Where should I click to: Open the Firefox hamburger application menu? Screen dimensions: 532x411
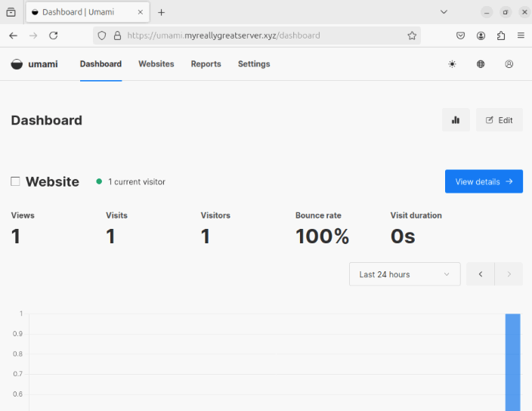click(521, 36)
